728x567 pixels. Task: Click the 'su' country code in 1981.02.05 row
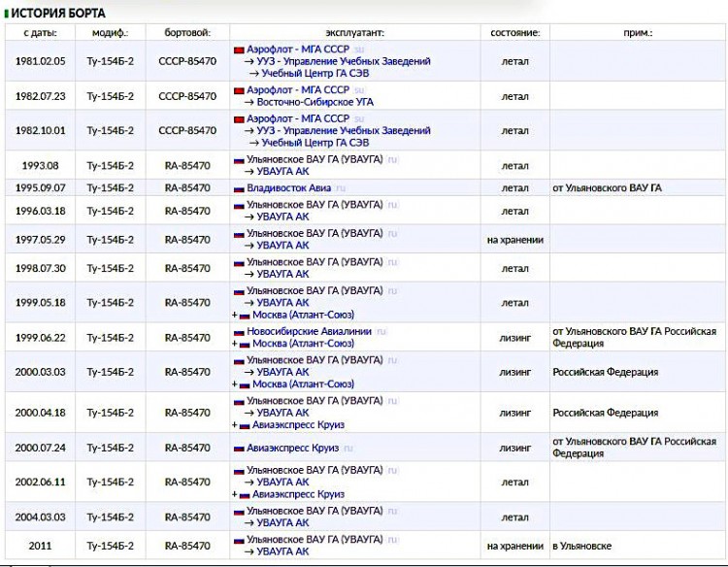(x=359, y=50)
